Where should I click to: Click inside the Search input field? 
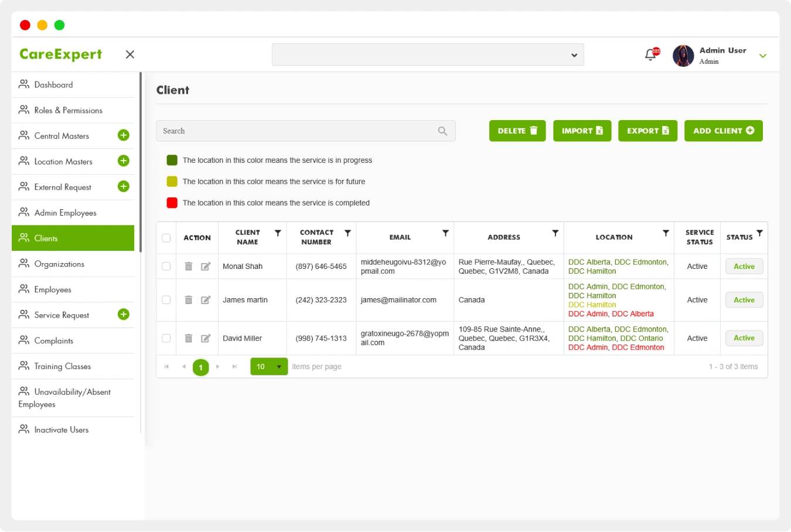pyautogui.click(x=264, y=131)
